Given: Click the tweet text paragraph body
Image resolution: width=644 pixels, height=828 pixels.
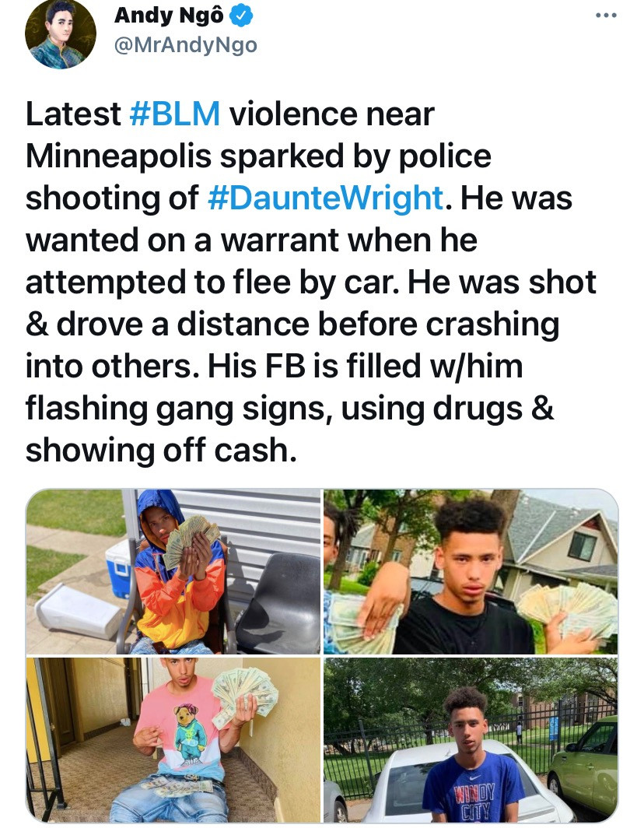Looking at the screenshot, I should (311, 282).
